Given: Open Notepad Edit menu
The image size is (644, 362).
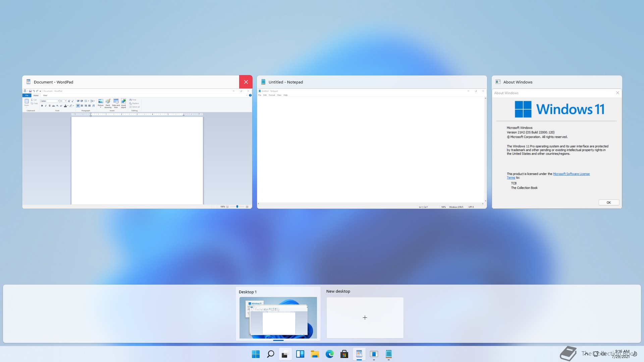Looking at the screenshot, I should 265,95.
